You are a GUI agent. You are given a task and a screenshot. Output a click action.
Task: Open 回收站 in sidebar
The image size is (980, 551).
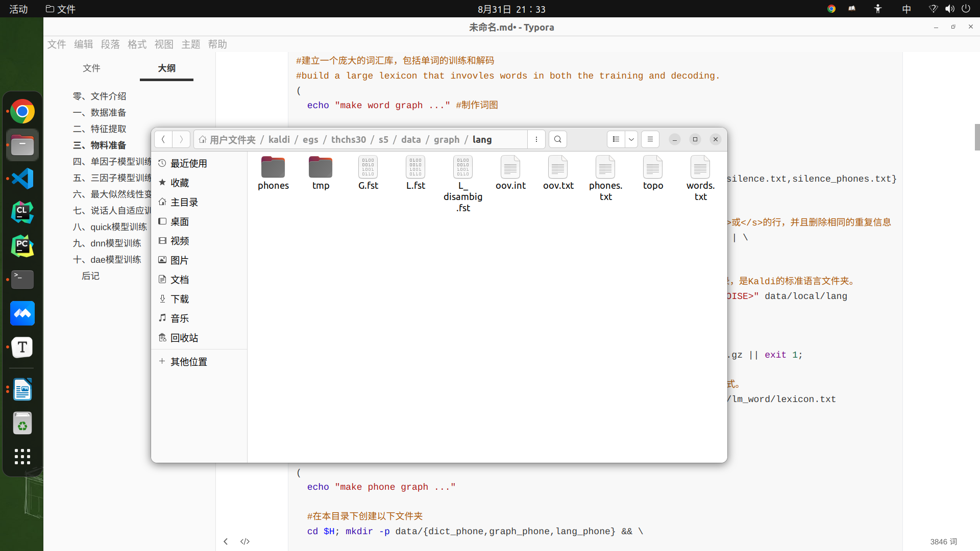(199, 338)
